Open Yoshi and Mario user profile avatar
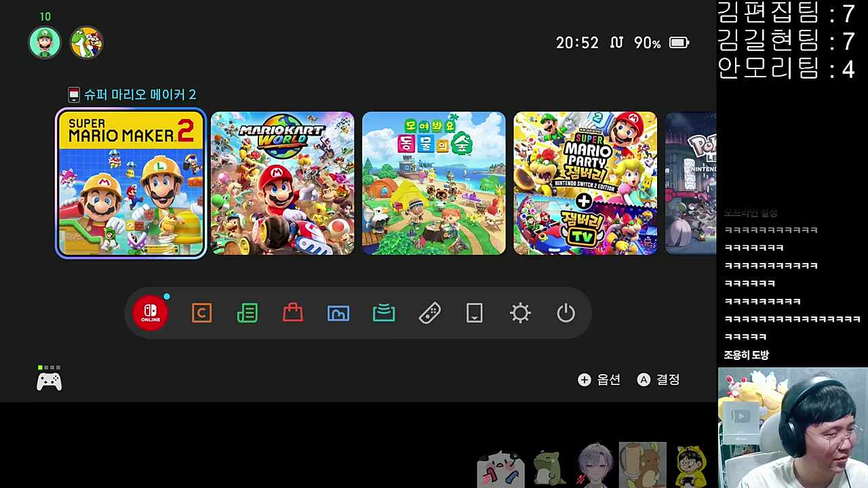 (x=86, y=43)
